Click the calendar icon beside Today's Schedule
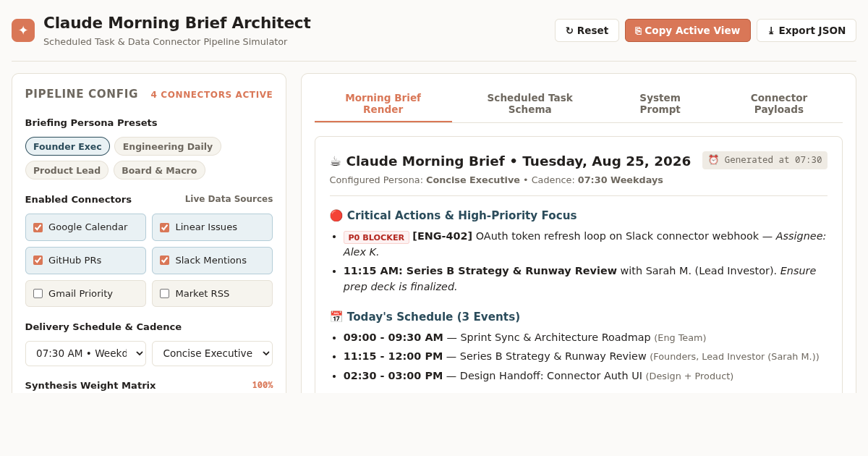Screen dimensions: 868x456 (336, 317)
